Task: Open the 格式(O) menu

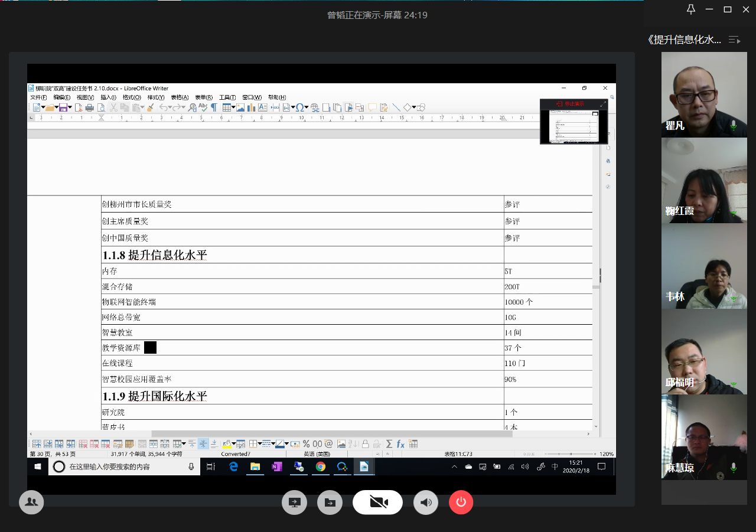Action: [x=132, y=97]
